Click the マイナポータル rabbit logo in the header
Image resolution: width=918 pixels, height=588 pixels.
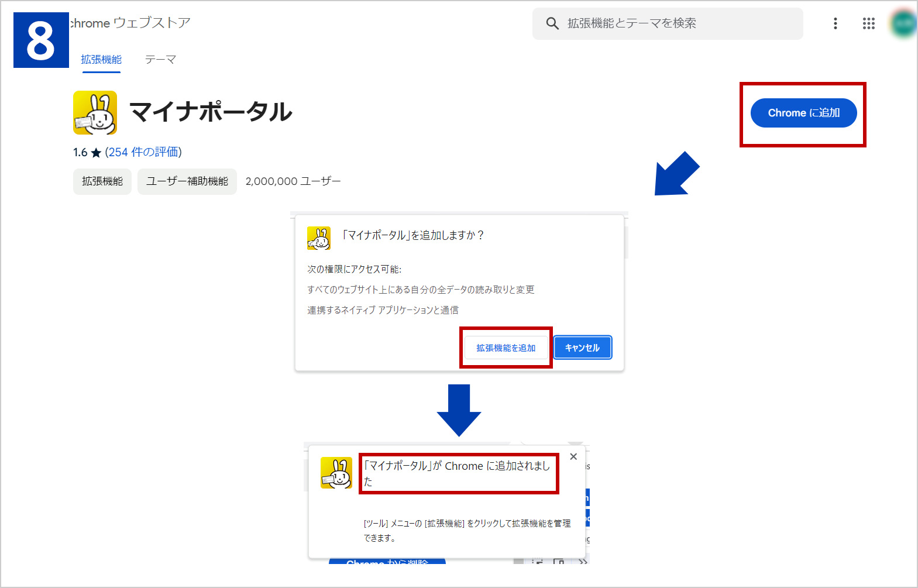(x=95, y=112)
